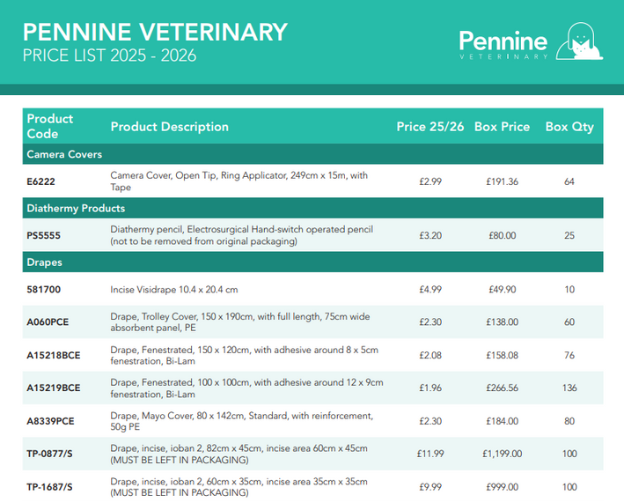Click the Product Description column header
Image resolution: width=624 pixels, height=501 pixels.
click(x=169, y=127)
